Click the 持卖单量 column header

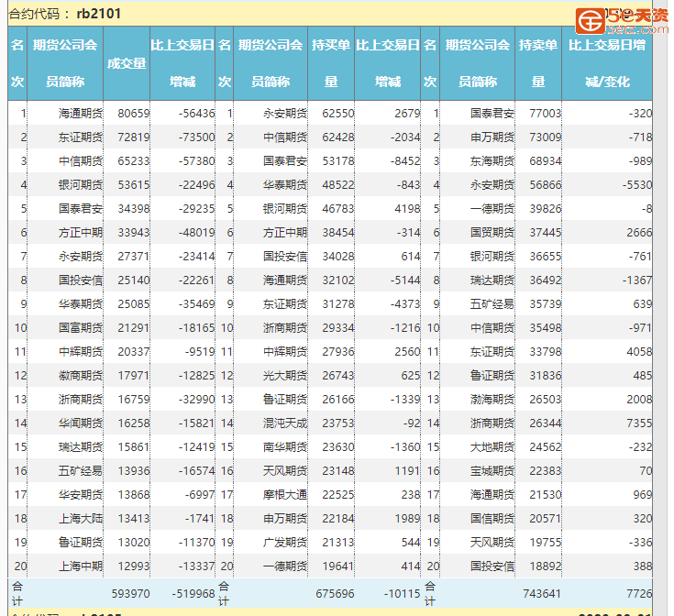tap(538, 63)
